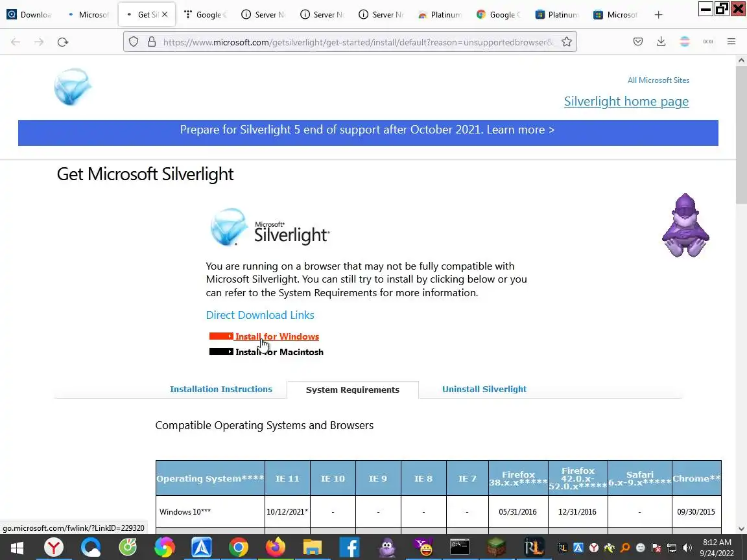747x560 pixels.
Task: Open the Firefox hamburger menu
Action: coord(731,42)
